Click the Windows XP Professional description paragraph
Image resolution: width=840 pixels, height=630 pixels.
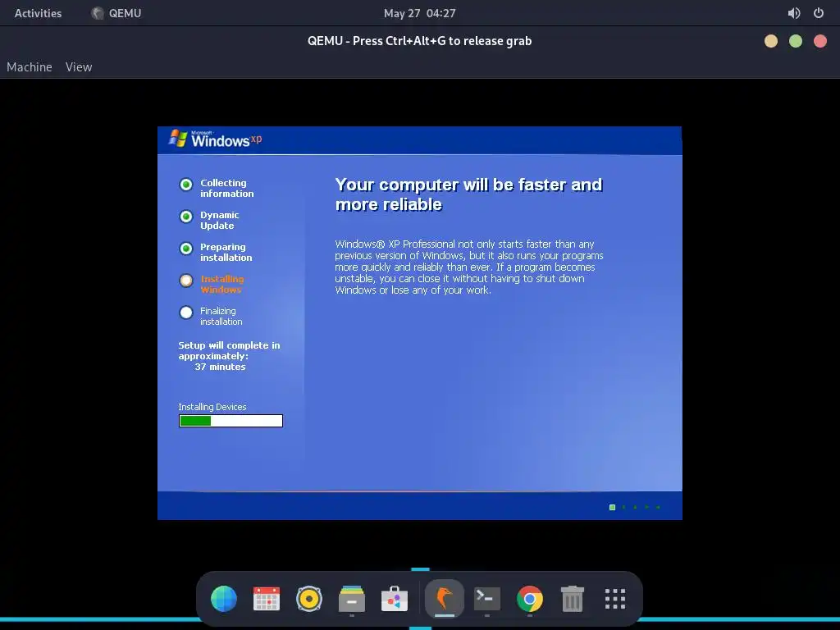(468, 267)
